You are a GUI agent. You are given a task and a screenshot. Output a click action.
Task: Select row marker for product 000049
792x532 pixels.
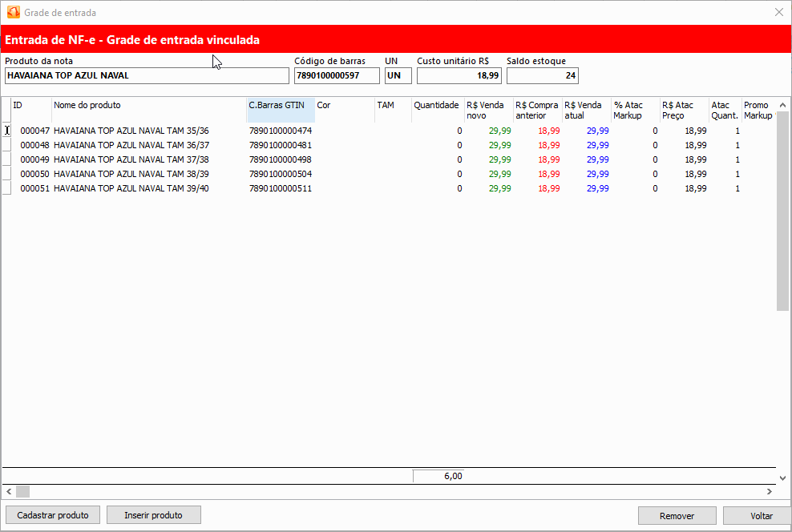coord(6,159)
